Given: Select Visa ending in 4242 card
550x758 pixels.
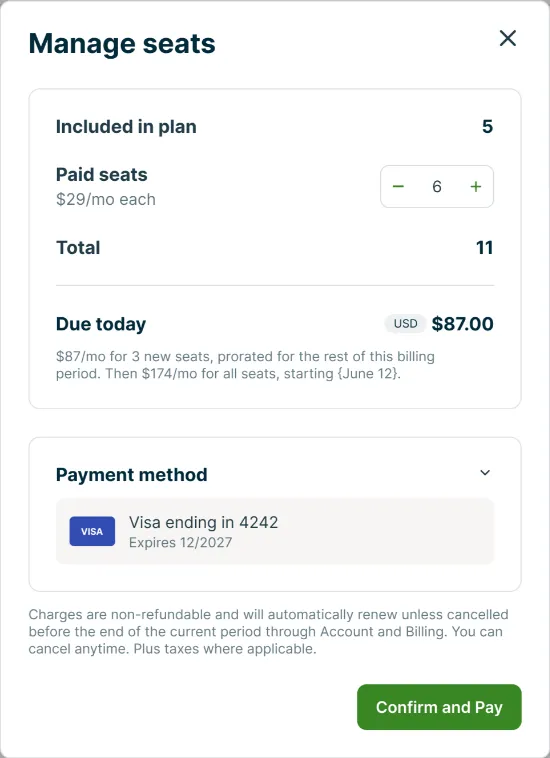Looking at the screenshot, I should pyautogui.click(x=275, y=531).
